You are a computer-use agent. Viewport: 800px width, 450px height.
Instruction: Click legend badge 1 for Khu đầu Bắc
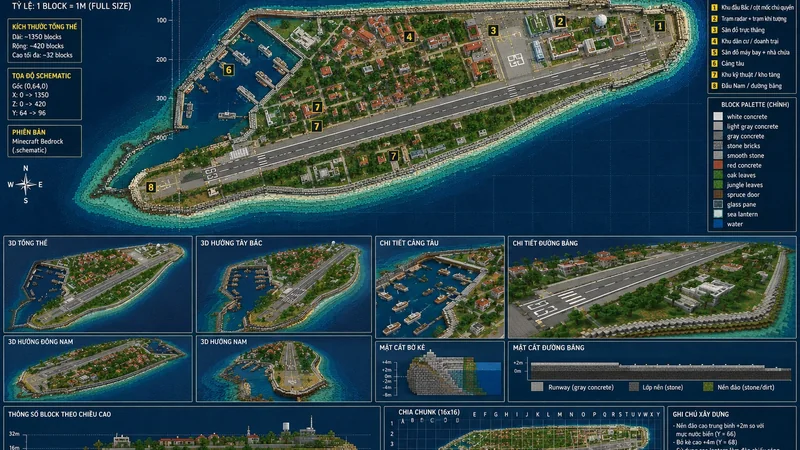pyautogui.click(x=714, y=8)
